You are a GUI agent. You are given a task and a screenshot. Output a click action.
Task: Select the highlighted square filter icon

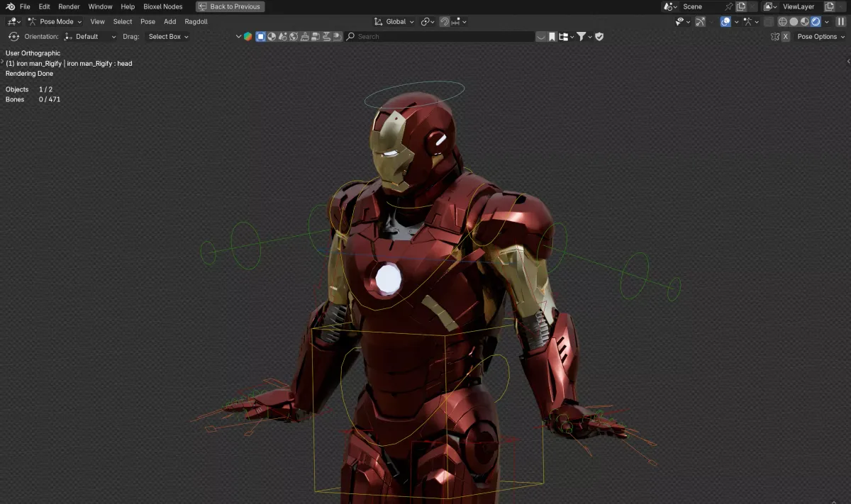[x=260, y=36]
